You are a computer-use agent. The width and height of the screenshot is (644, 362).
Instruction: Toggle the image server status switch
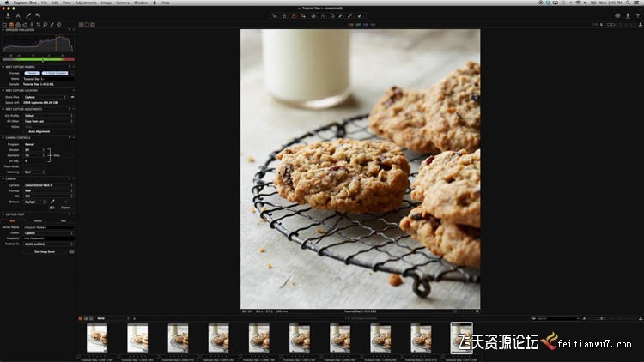pos(71,251)
